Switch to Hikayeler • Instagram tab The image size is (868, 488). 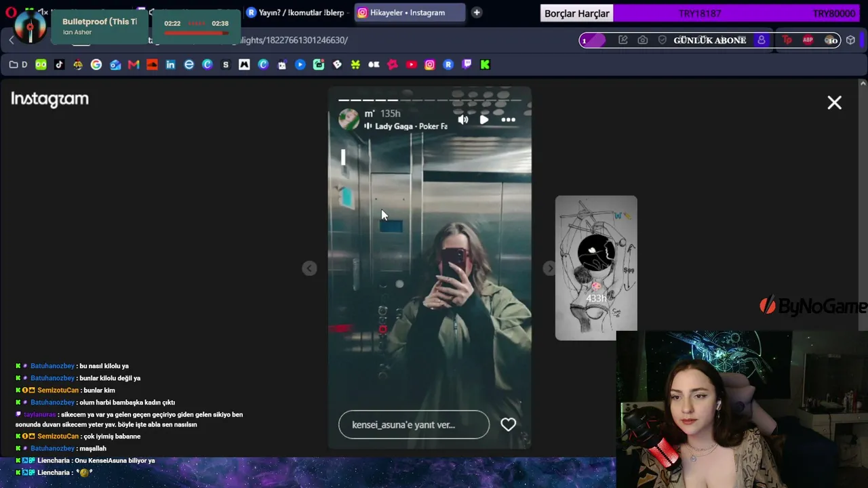tap(409, 12)
